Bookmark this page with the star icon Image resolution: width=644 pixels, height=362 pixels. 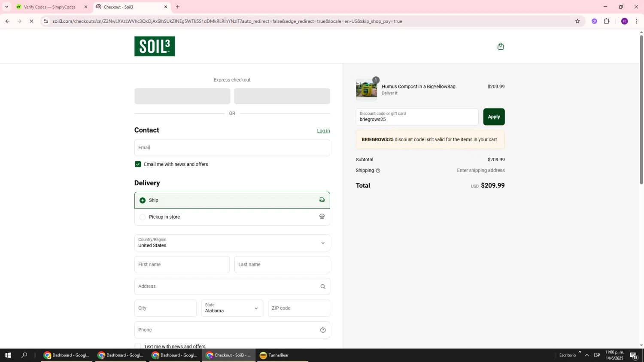(577, 21)
